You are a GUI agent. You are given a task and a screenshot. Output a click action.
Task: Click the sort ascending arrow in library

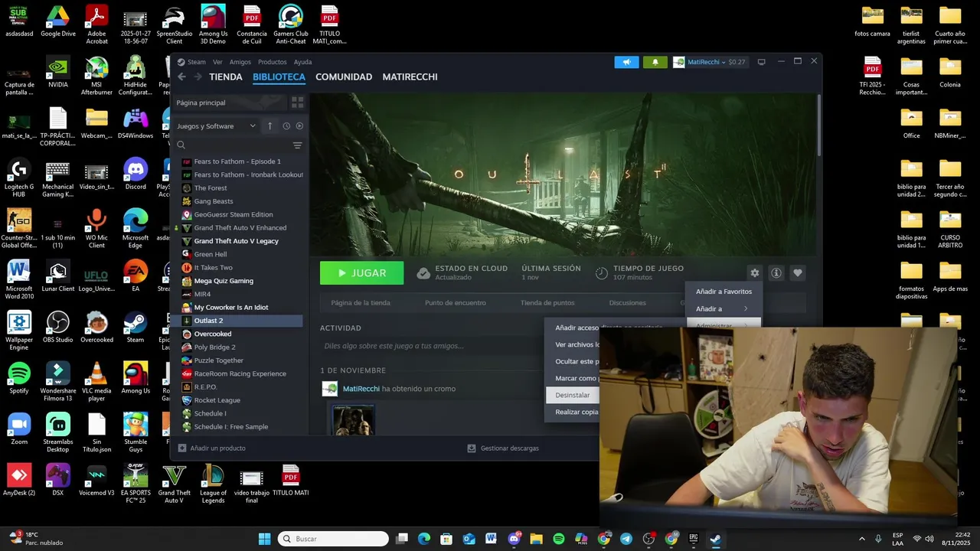pos(269,126)
